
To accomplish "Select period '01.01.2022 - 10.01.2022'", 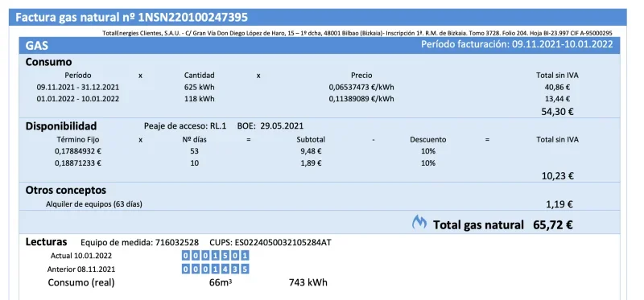I will click(x=78, y=99).
